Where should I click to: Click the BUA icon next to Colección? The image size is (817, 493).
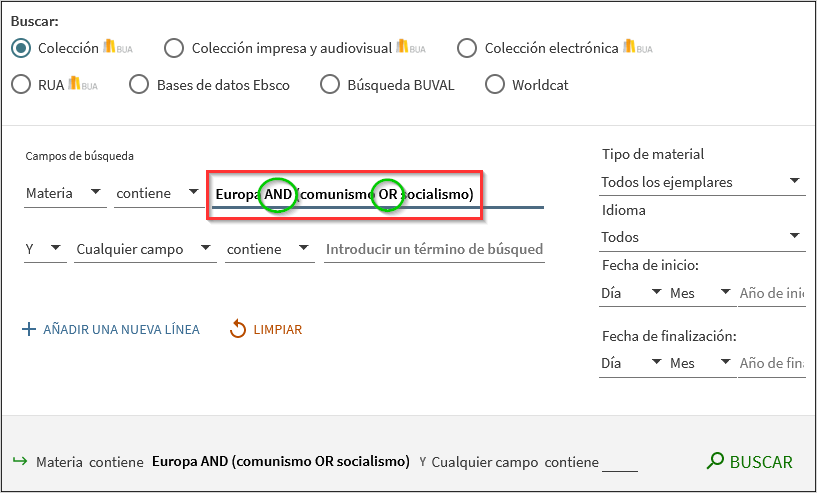(x=117, y=47)
